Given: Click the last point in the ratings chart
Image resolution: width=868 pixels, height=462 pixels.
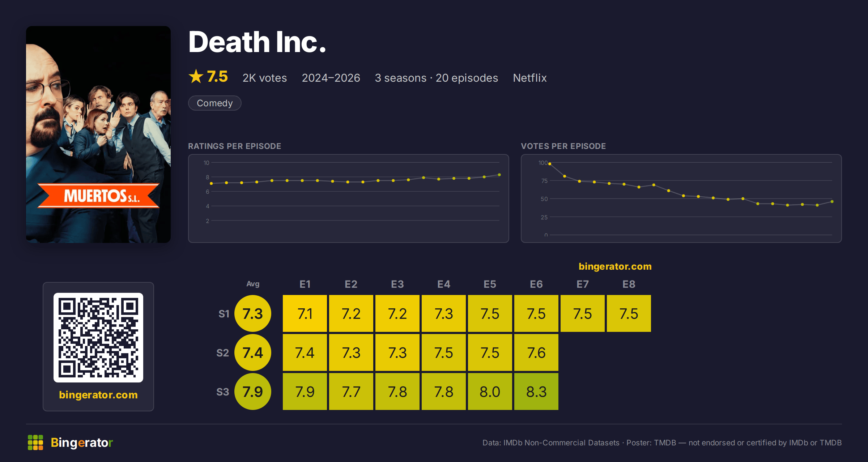Looking at the screenshot, I should coord(499,175).
